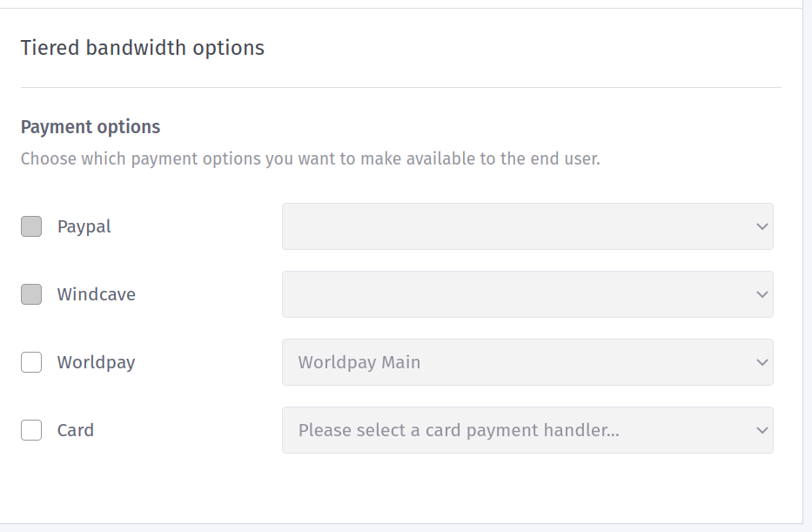Click the chevron arrow in the card handler select

(762, 430)
